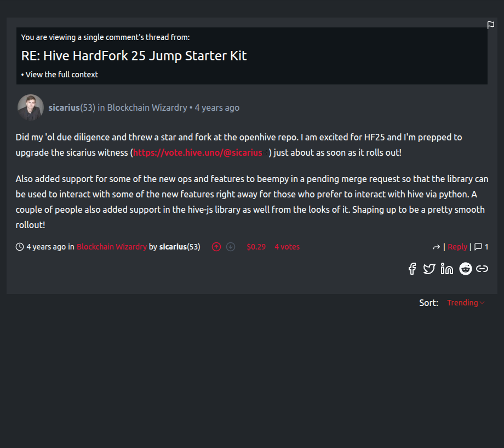Open the sicarius author name in header
Screen dimensions: 504x448
[64, 107]
